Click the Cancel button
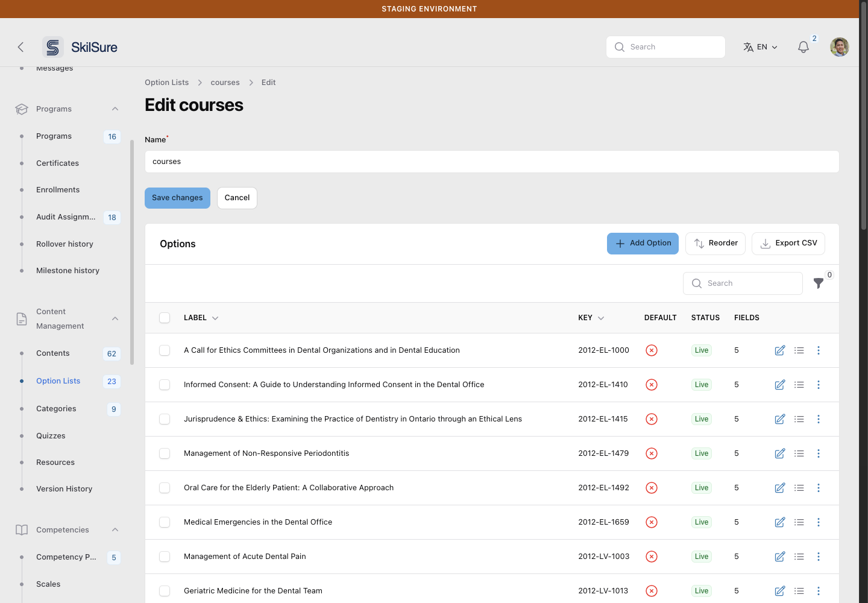The image size is (868, 603). [x=237, y=198]
